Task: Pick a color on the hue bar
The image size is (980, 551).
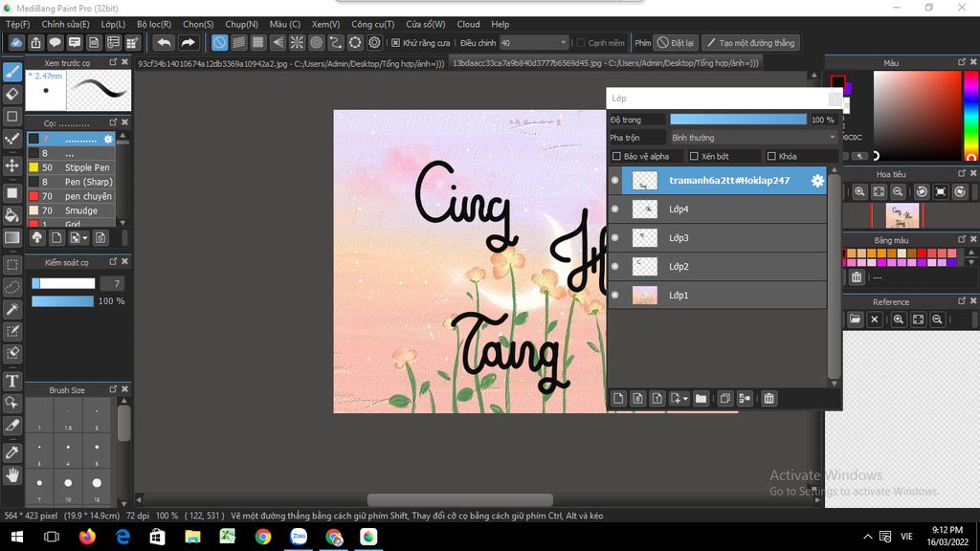Action: [971, 116]
